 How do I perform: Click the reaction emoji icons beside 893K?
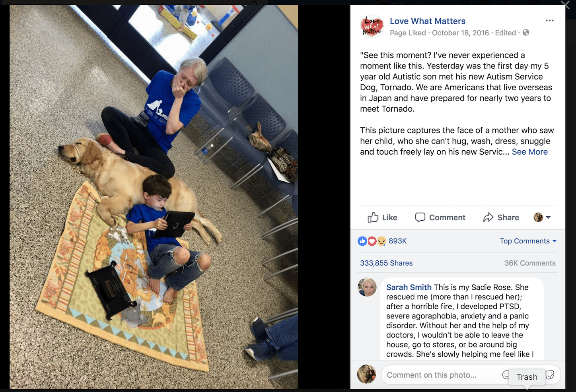coord(372,241)
